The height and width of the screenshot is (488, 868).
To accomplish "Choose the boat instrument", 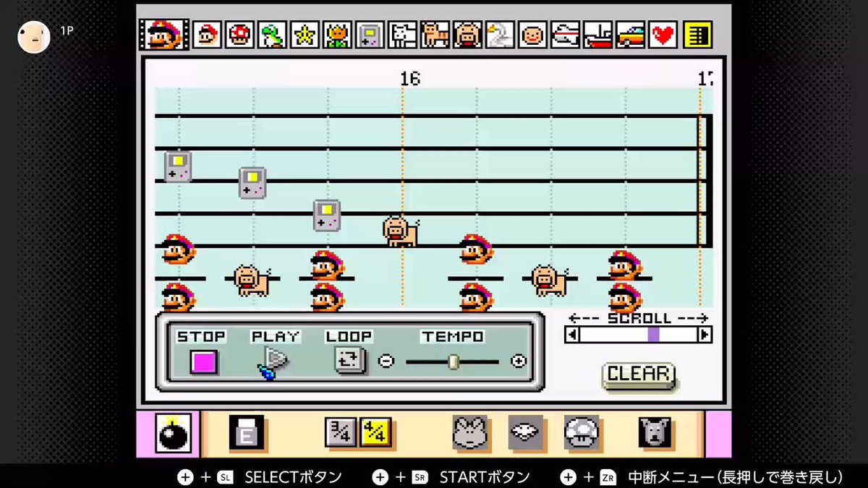I will pyautogui.click(x=597, y=34).
